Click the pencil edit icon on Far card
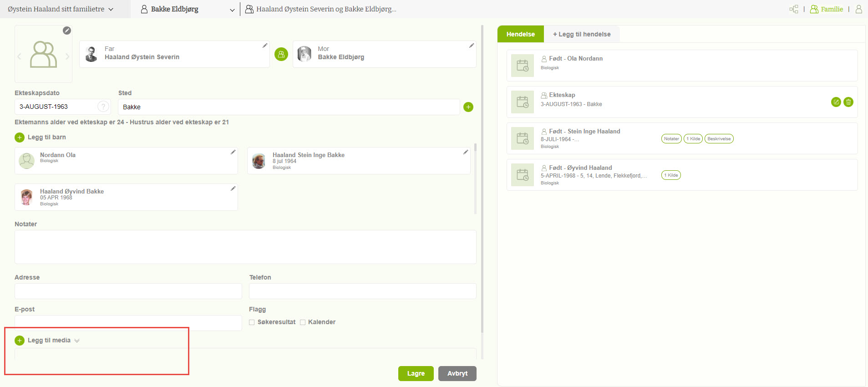This screenshot has height=387, width=868. point(264,46)
